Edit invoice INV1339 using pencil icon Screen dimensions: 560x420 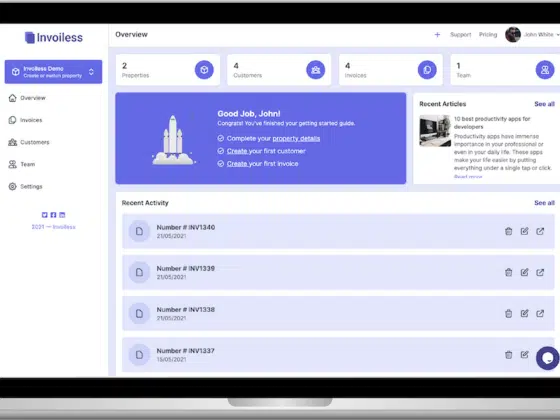click(524, 272)
